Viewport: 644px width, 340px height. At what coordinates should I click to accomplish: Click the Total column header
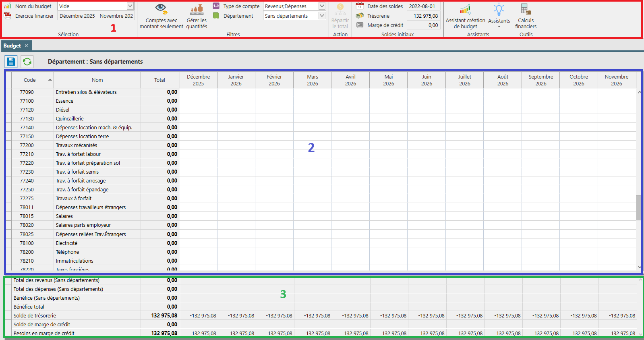tap(160, 80)
